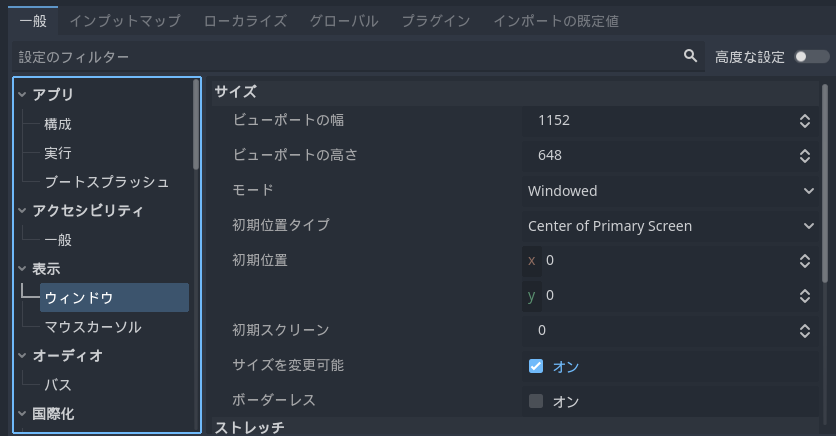
Task: Click the 設定のフィルター search field
Action: [340, 58]
